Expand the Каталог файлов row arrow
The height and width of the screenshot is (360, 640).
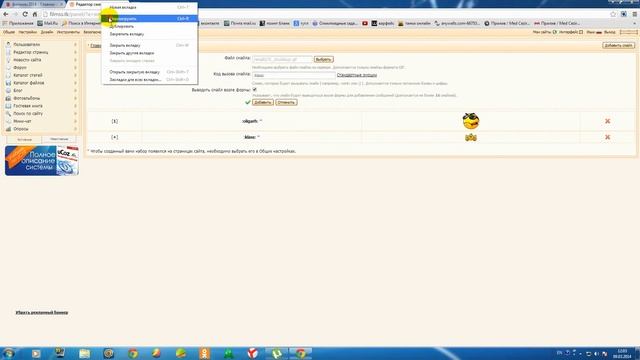pos(76,83)
